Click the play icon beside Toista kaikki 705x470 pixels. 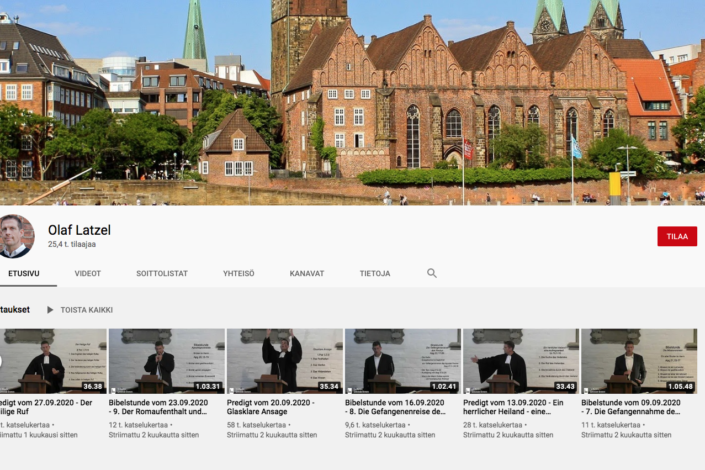[x=50, y=310]
